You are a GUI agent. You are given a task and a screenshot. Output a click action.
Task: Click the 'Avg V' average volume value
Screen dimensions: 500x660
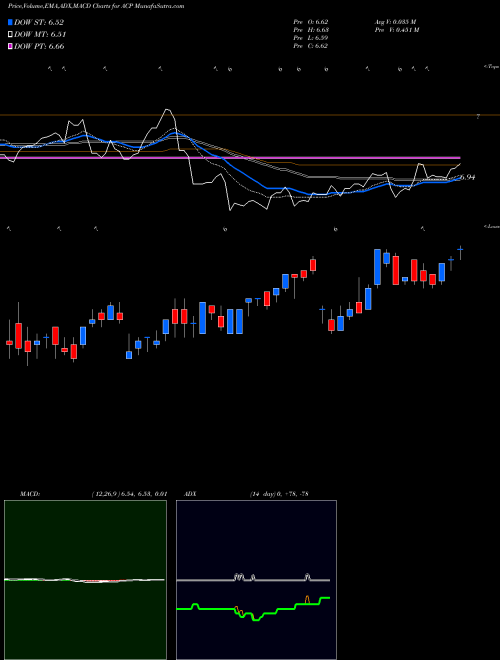click(x=396, y=22)
